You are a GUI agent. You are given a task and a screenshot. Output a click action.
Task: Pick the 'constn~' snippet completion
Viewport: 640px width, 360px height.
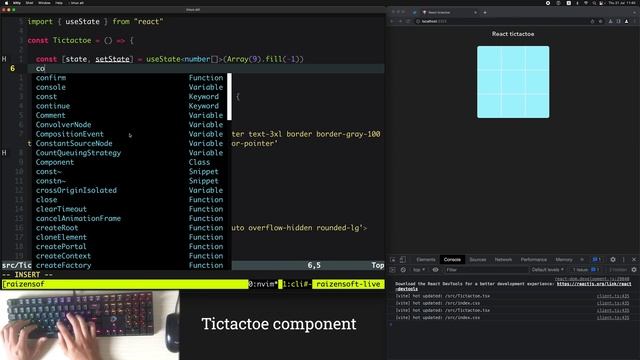[130, 181]
